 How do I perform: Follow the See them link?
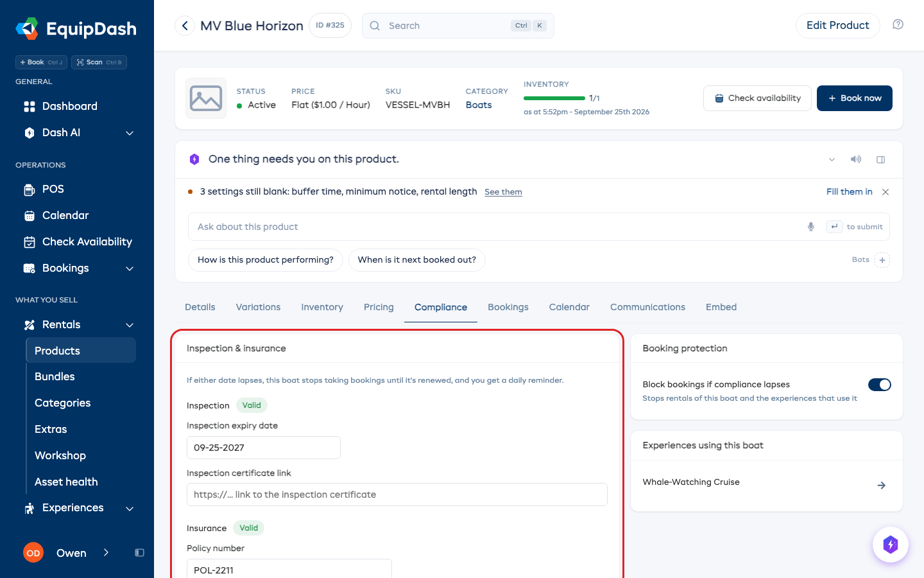click(x=503, y=192)
